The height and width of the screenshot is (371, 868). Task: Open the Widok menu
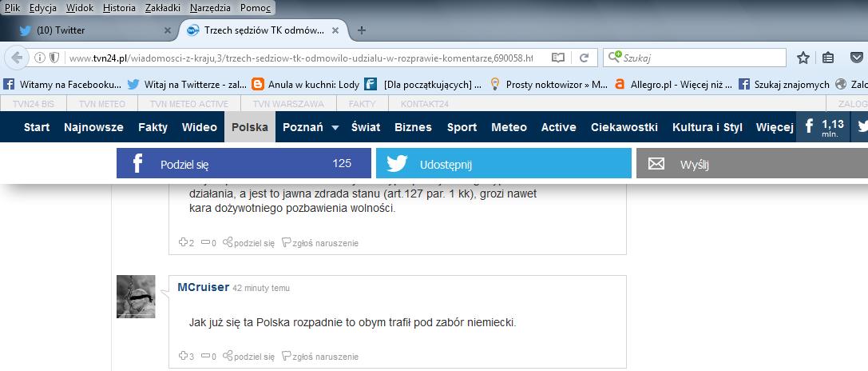pyautogui.click(x=80, y=8)
